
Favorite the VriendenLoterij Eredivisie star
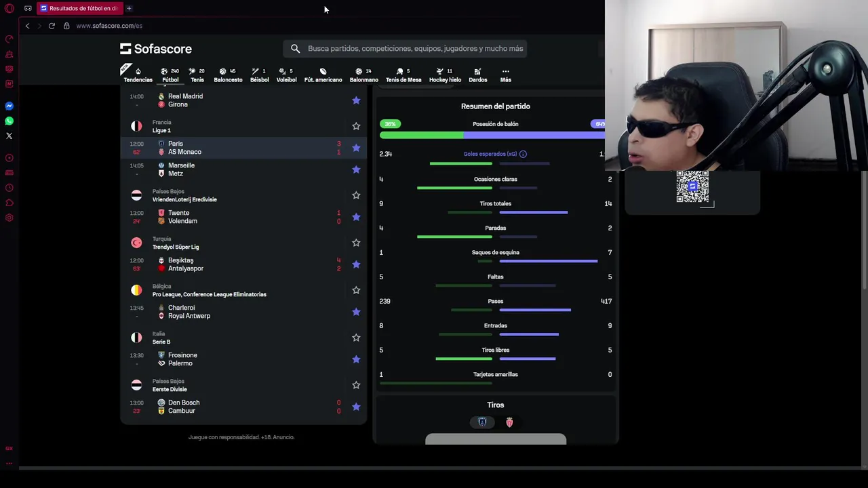tap(356, 195)
